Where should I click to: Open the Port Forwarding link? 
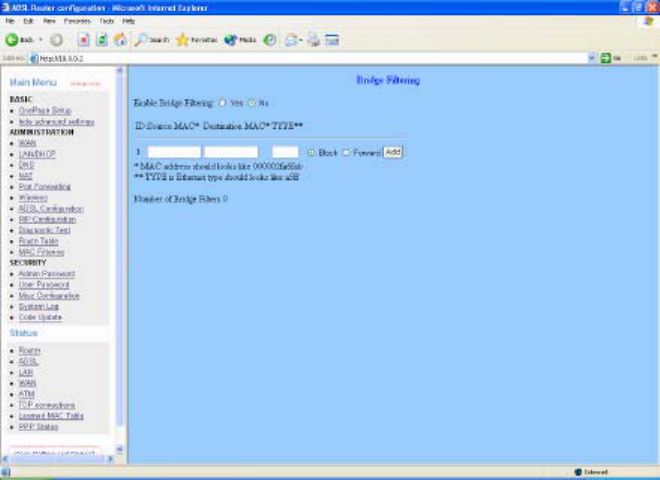[x=45, y=187]
